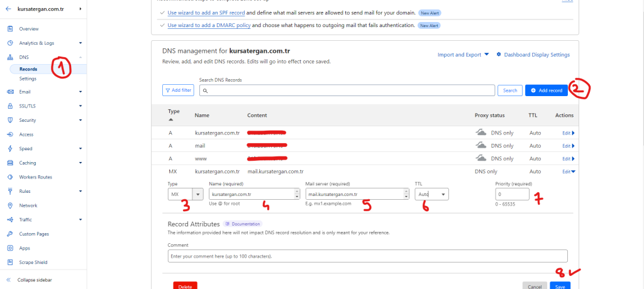The image size is (644, 289).
Task: Click the Traffic routing icon
Action: point(10,220)
